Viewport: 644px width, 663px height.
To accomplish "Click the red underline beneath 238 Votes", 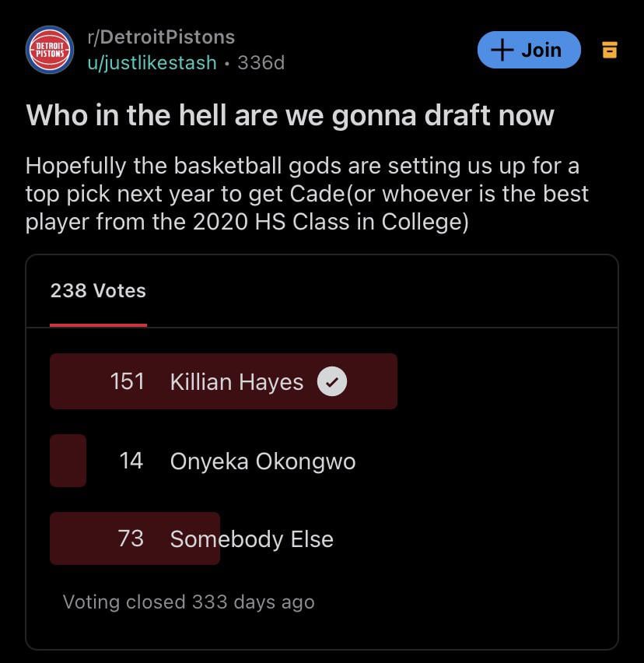I will [x=99, y=325].
